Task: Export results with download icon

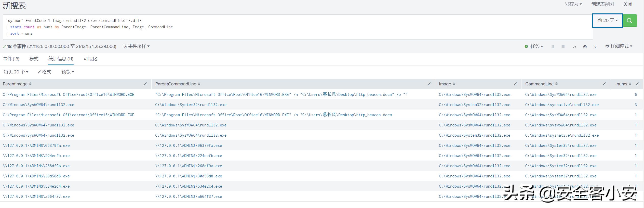Action: tap(595, 47)
